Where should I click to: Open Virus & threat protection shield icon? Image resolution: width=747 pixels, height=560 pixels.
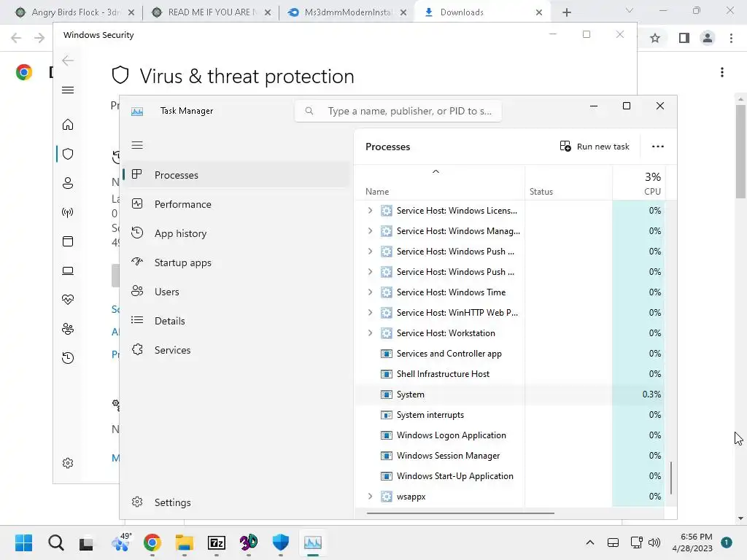[x=68, y=154]
